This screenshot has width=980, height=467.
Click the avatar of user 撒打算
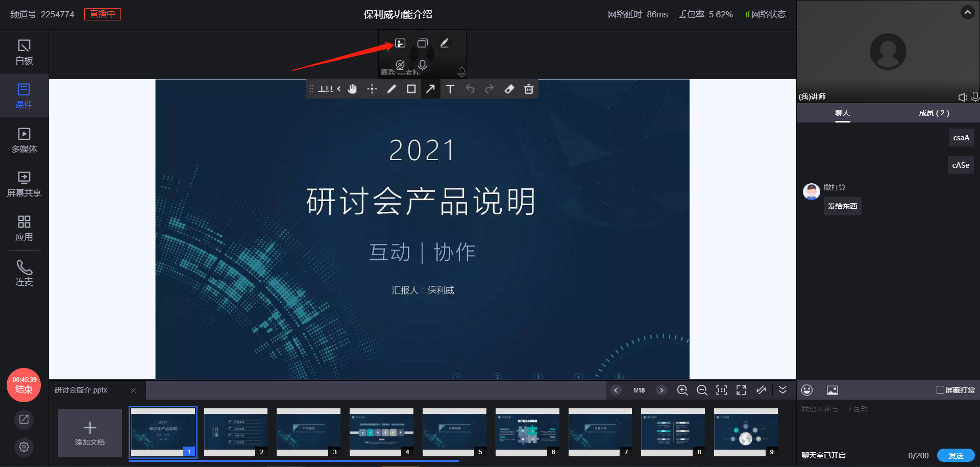click(812, 192)
